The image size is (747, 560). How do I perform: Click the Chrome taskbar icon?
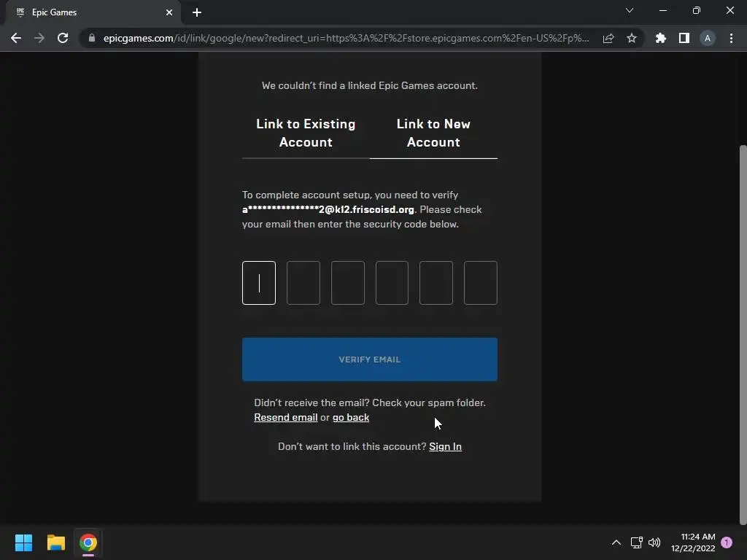(x=88, y=542)
